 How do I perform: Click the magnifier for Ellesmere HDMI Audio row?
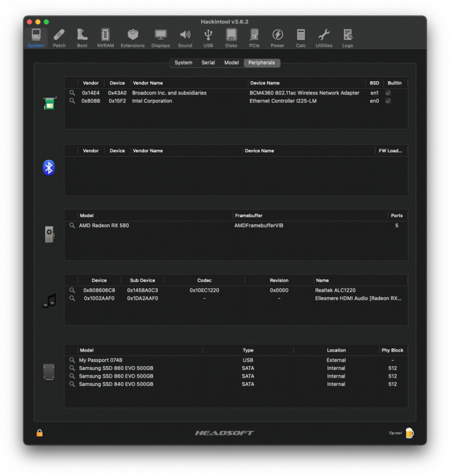(72, 298)
